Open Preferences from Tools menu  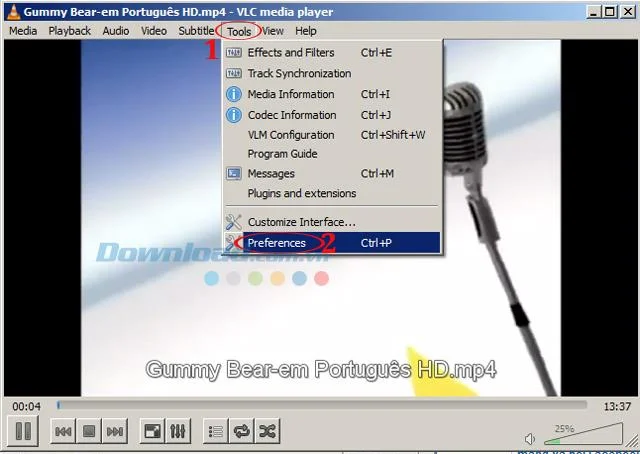[x=332, y=243]
